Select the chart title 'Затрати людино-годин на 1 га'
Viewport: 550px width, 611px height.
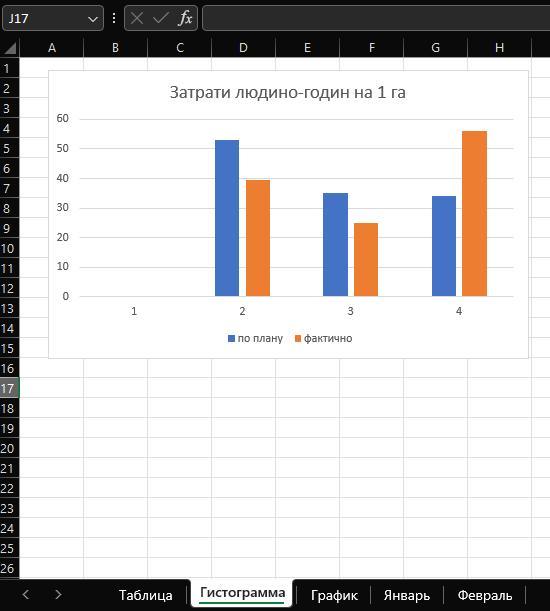click(288, 92)
